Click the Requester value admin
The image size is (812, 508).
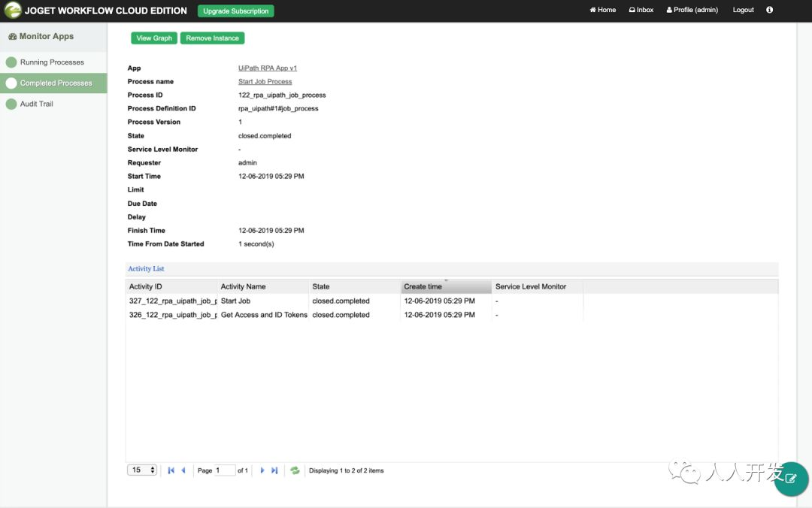click(x=247, y=162)
